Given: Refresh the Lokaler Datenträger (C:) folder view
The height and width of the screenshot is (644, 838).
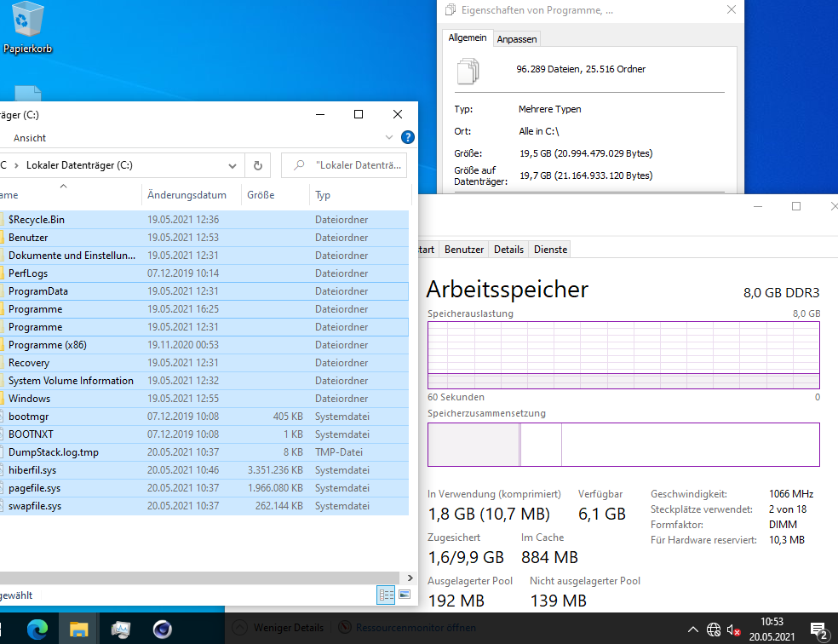Looking at the screenshot, I should pyautogui.click(x=257, y=165).
